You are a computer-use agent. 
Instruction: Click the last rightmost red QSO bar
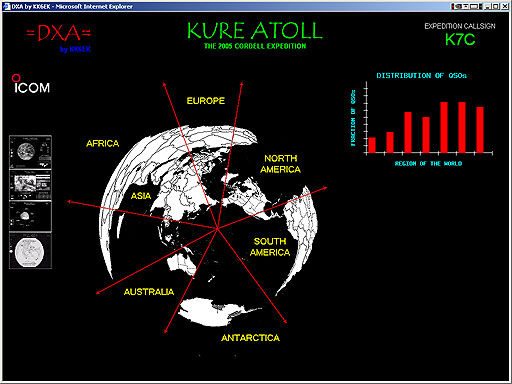tap(480, 130)
